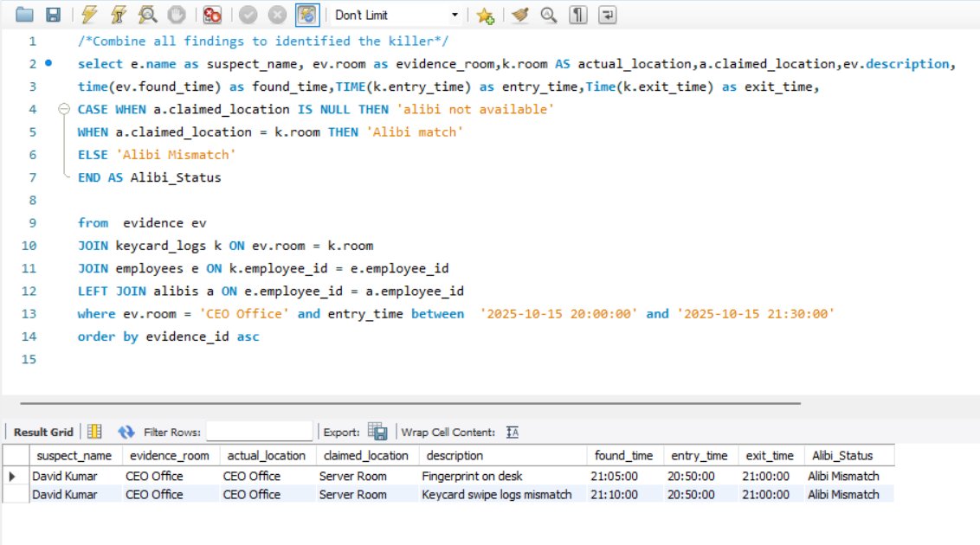Sort by actual_location column header
980x545 pixels.
coord(267,456)
